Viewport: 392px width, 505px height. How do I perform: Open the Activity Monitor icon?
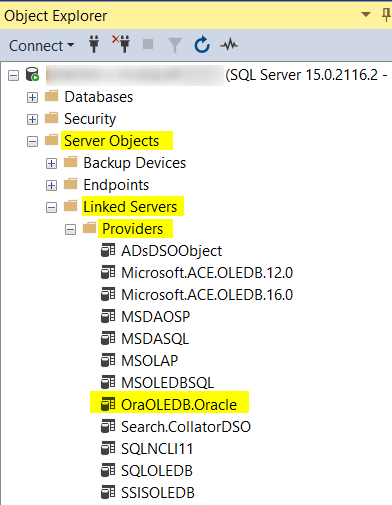point(229,45)
